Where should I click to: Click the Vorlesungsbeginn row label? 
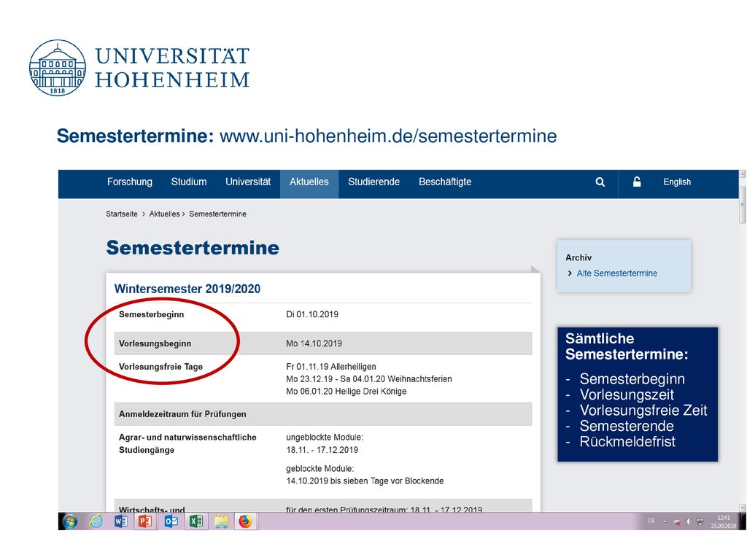155,344
